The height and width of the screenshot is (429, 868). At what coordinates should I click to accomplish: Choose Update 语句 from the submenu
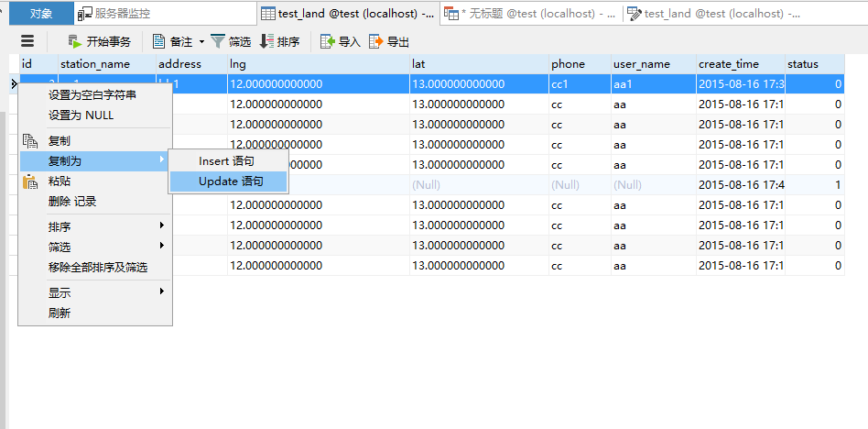pos(230,181)
